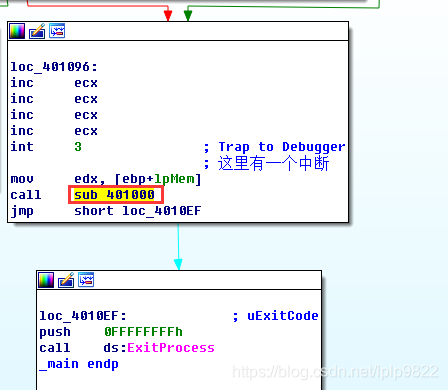Click the 'int' instruction mnemonic
This screenshot has width=448, height=390.
pyautogui.click(x=22, y=147)
